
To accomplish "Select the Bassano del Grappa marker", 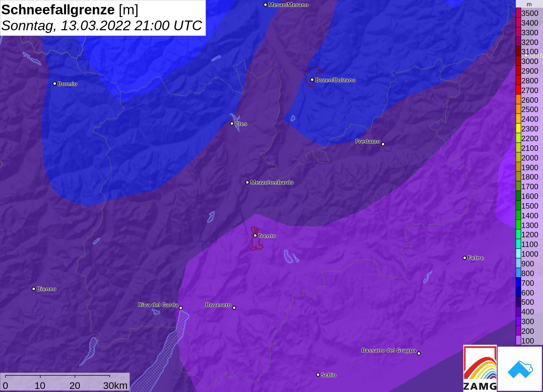I will point(419,353).
